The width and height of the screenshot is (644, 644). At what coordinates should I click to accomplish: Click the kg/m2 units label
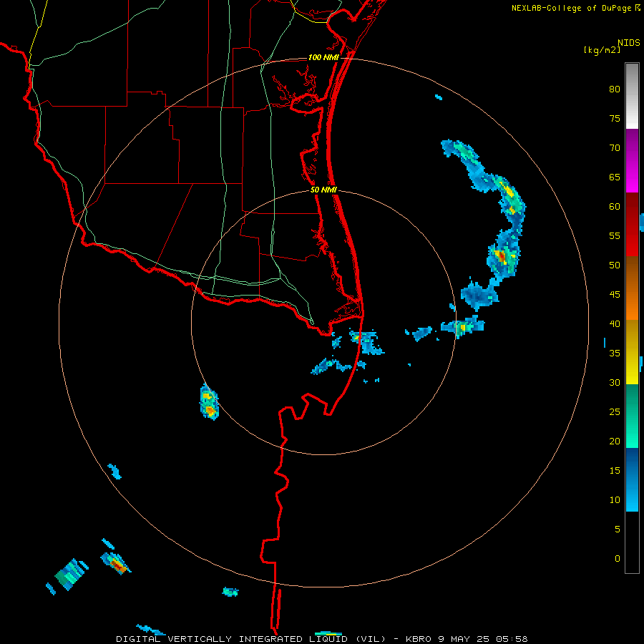(x=602, y=50)
